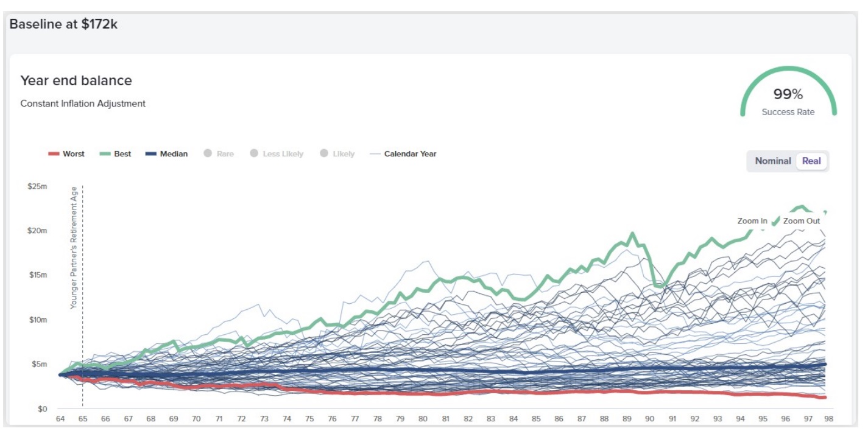Click the $25m y-axis label

click(37, 186)
